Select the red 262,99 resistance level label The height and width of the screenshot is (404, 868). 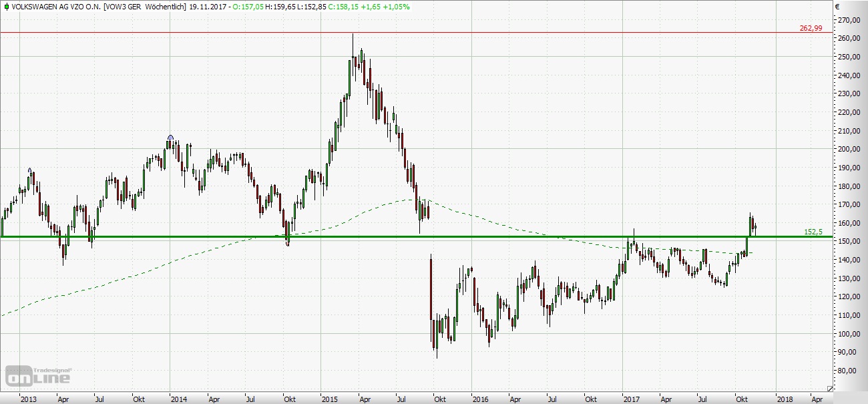[811, 28]
